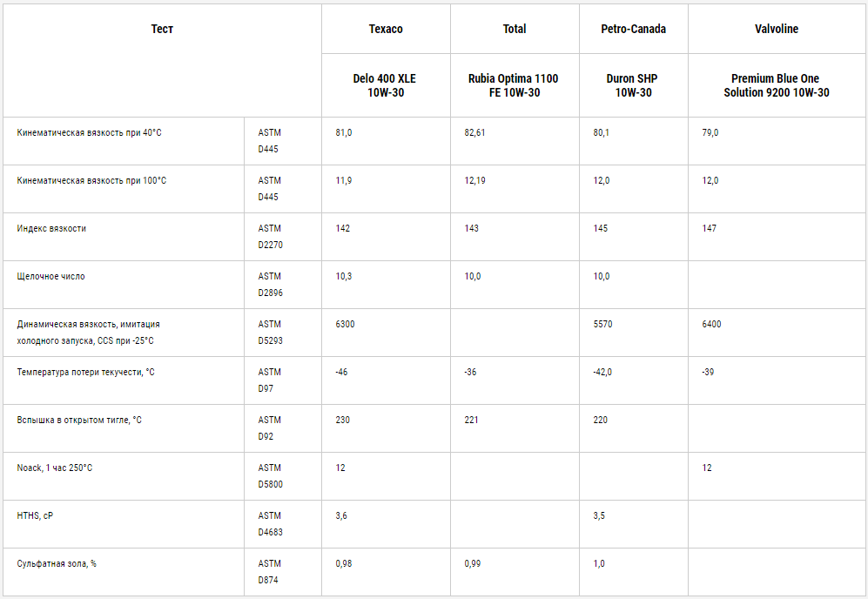This screenshot has height=599, width=868.
Task: Select the Valvoline header cell
Action: pyautogui.click(x=776, y=30)
